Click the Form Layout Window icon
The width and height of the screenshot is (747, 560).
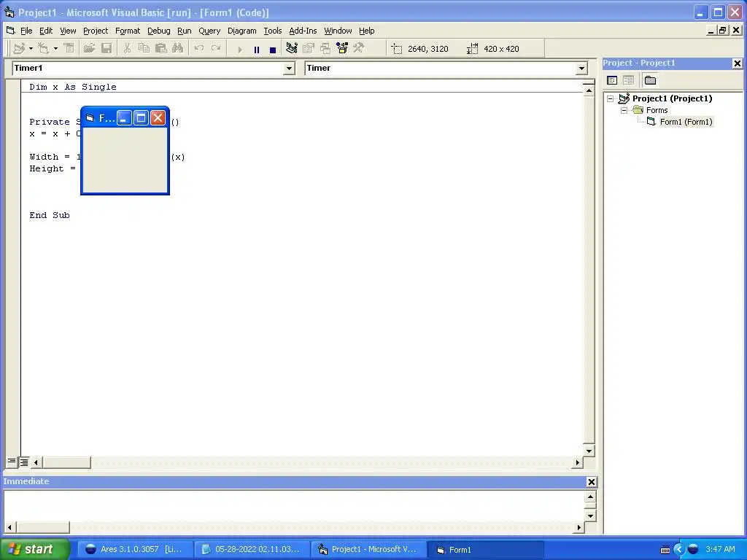(x=325, y=49)
